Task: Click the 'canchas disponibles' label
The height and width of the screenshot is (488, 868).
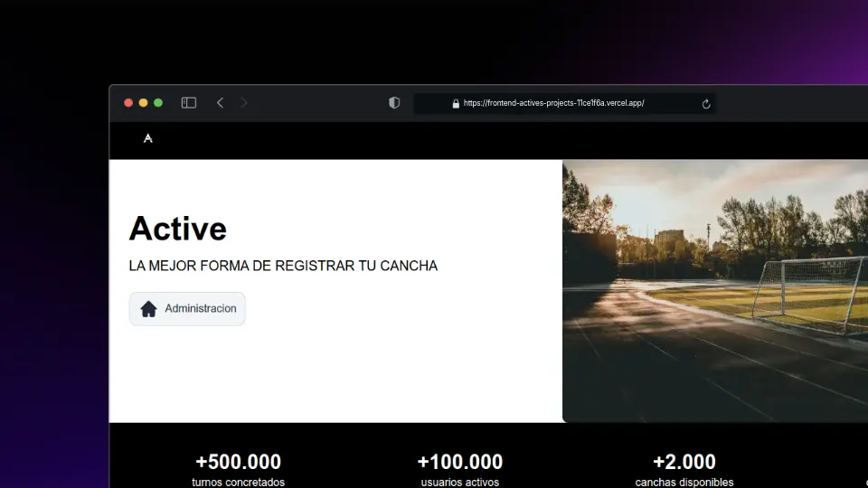Action: [684, 483]
